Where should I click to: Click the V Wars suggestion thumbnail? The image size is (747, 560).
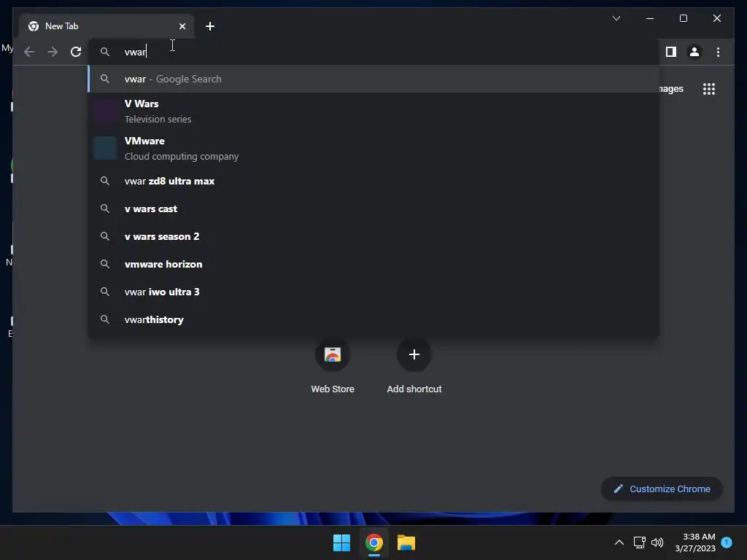[105, 111]
